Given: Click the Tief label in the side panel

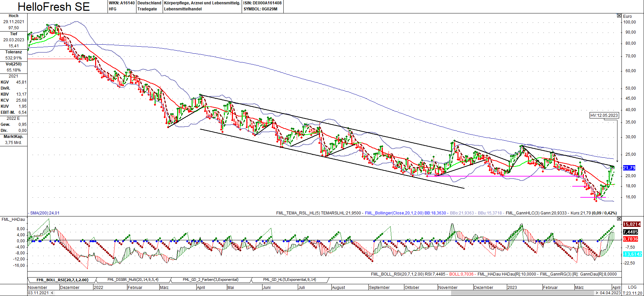Looking at the screenshot, I should click(x=13, y=34).
